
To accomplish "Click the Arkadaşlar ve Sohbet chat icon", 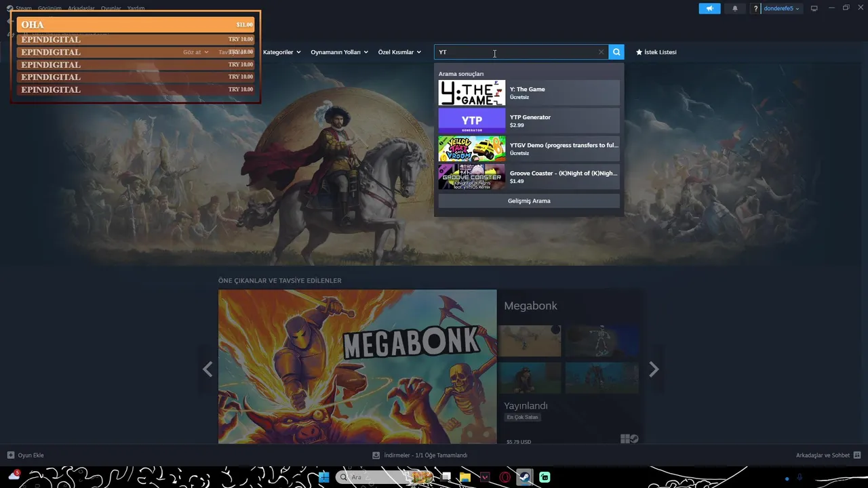I will click(857, 455).
